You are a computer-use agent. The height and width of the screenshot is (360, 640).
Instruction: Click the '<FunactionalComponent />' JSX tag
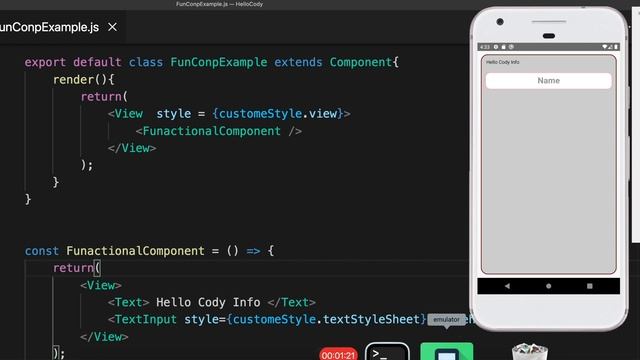pyautogui.click(x=219, y=131)
